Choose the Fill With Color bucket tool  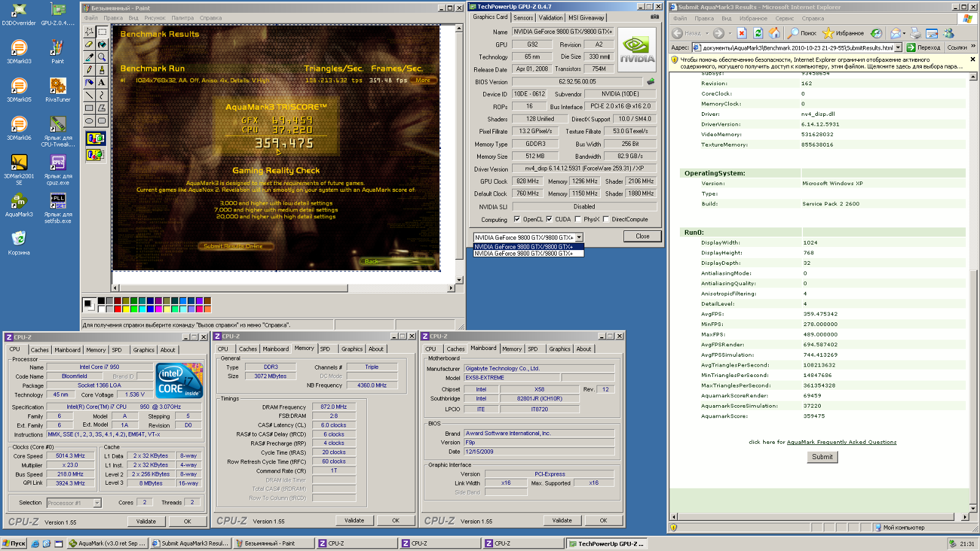[102, 44]
